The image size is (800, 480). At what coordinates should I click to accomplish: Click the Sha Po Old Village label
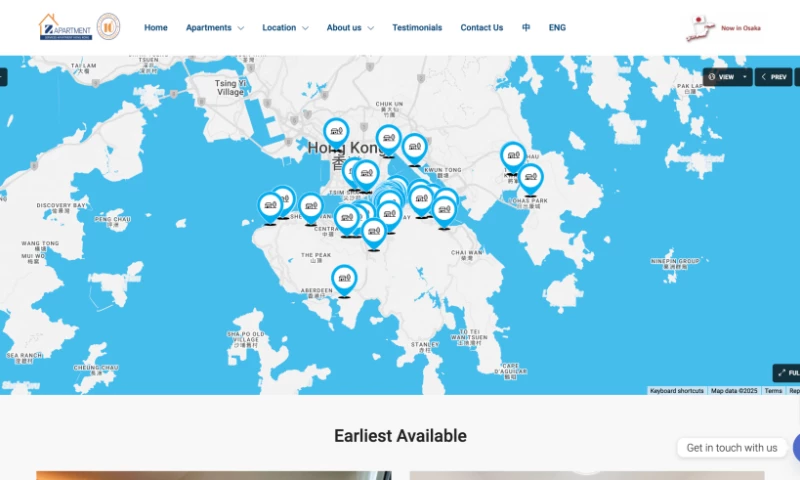tap(246, 339)
